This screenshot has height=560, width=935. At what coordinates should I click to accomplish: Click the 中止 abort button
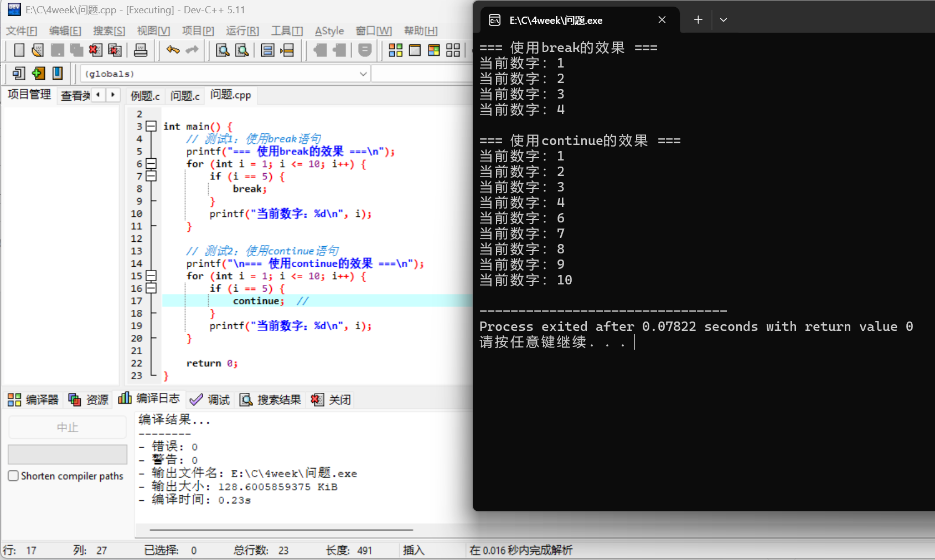(x=68, y=427)
